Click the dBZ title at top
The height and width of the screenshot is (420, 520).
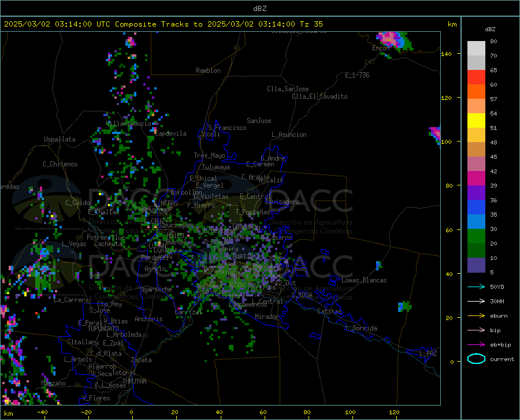coord(259,9)
